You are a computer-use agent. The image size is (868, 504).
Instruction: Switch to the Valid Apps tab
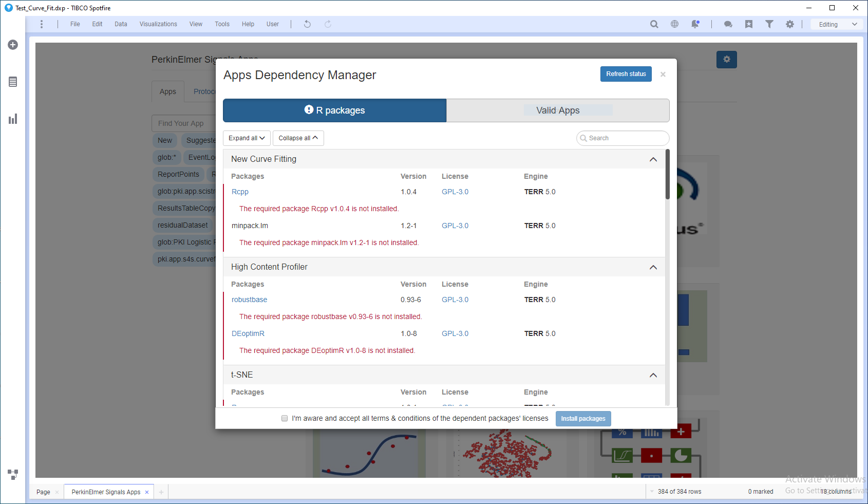click(x=558, y=110)
